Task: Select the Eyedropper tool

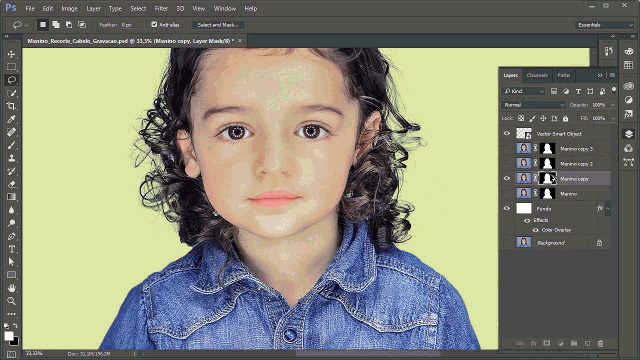Action: click(11, 119)
